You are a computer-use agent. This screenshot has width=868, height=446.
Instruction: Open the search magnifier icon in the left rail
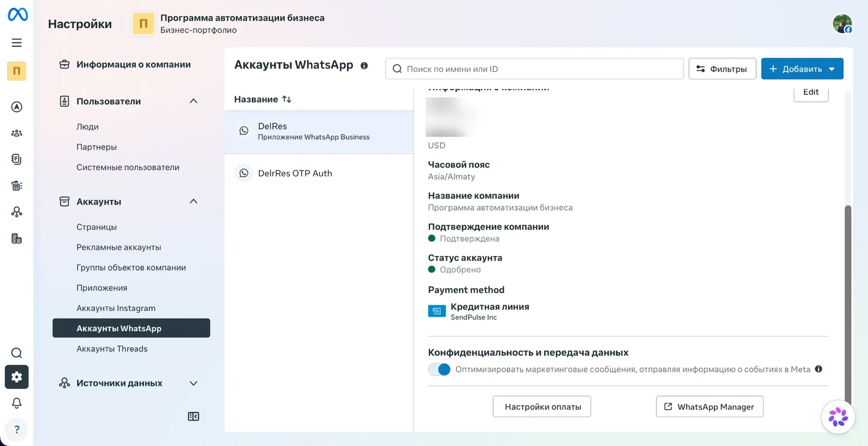tap(17, 353)
